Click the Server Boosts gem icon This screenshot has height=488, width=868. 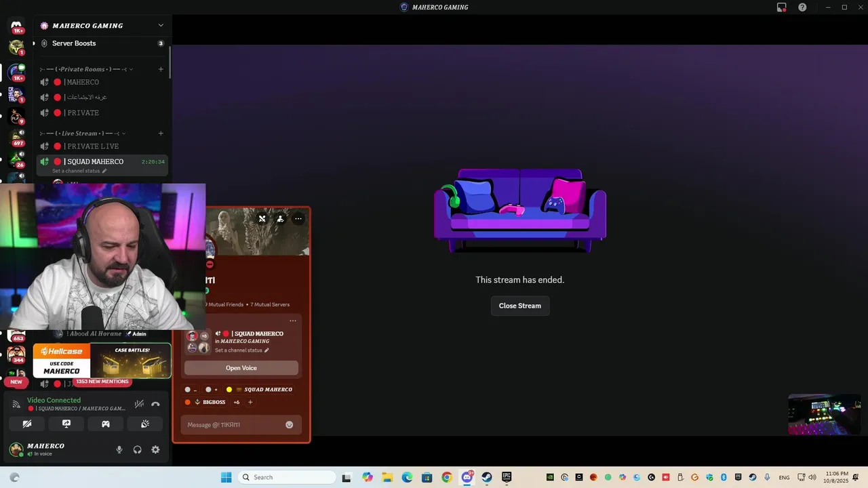(44, 43)
